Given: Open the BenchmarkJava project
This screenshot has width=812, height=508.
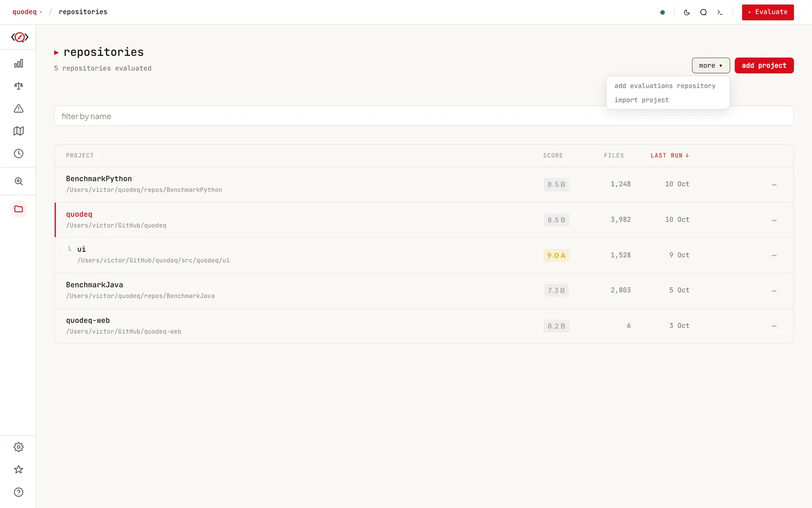Looking at the screenshot, I should (x=424, y=291).
